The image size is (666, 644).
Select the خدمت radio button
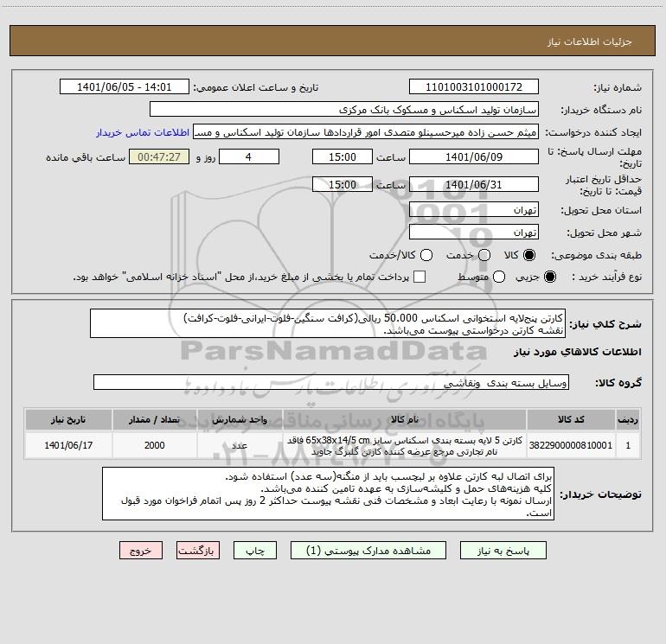coord(484,255)
